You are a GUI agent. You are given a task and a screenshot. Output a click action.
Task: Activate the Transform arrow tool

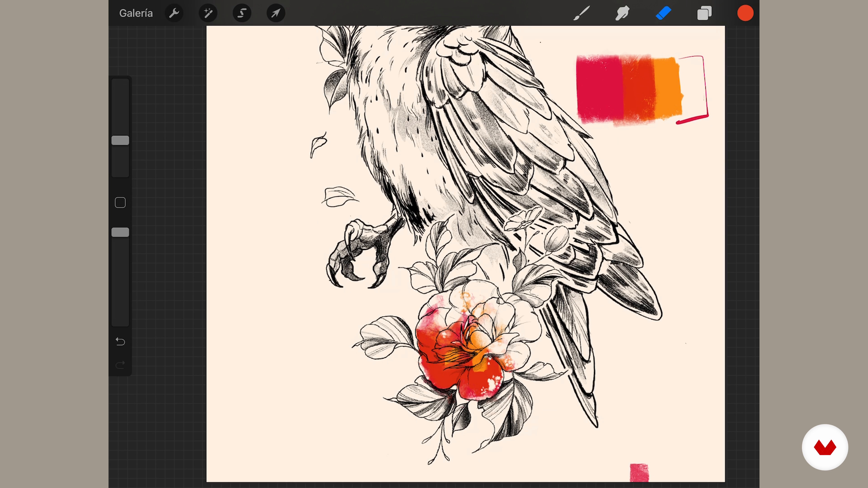pyautogui.click(x=276, y=13)
